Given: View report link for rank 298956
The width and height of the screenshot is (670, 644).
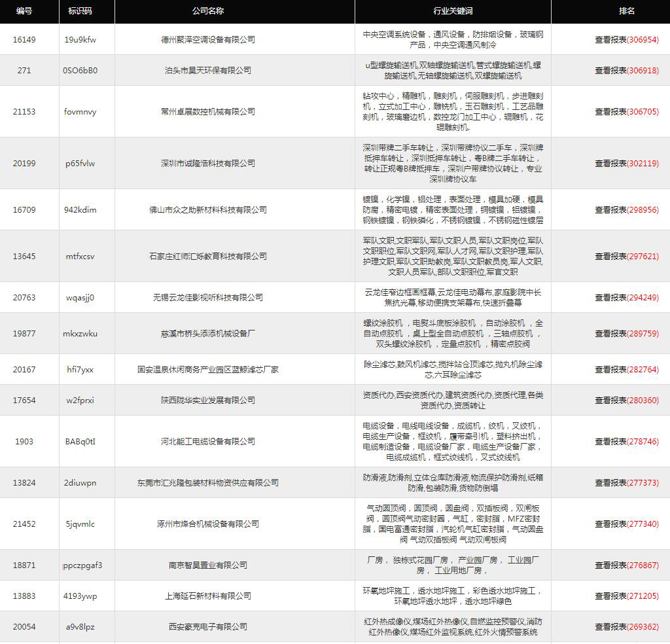Looking at the screenshot, I should 626,209.
